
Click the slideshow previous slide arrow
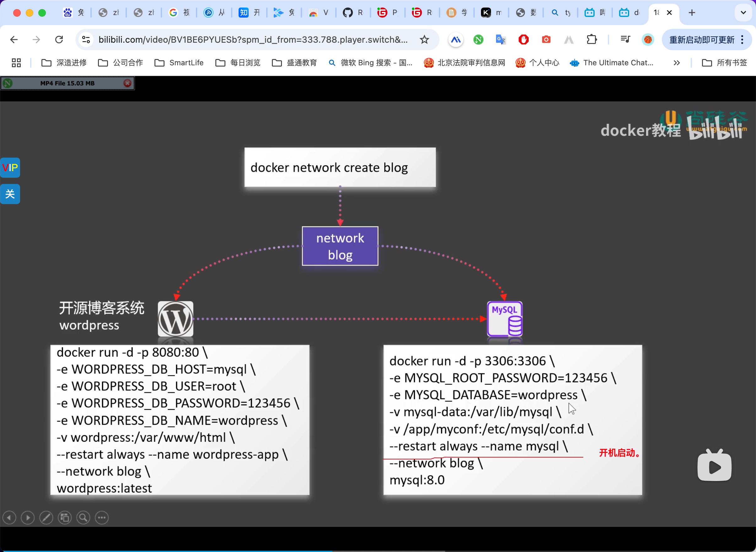(x=9, y=517)
